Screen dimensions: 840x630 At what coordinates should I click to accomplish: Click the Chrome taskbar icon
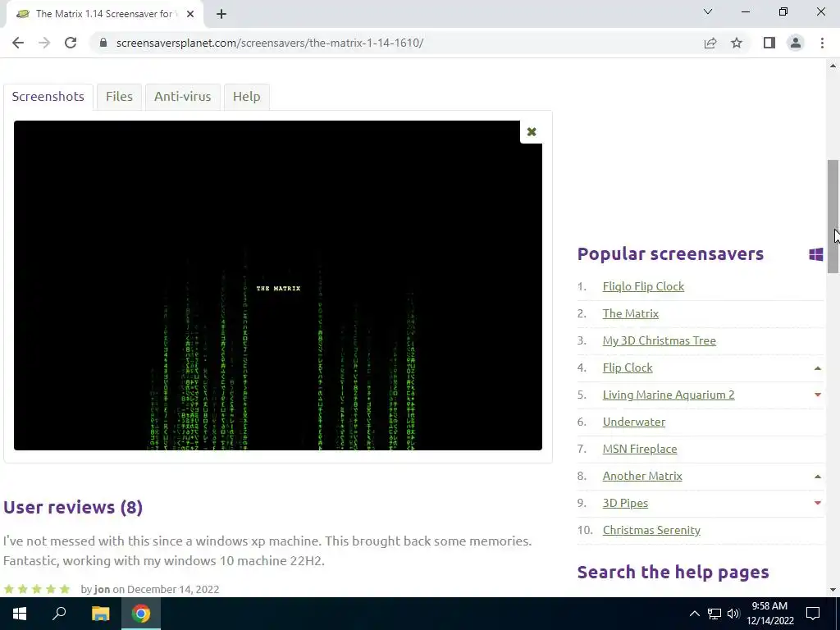coord(141,614)
